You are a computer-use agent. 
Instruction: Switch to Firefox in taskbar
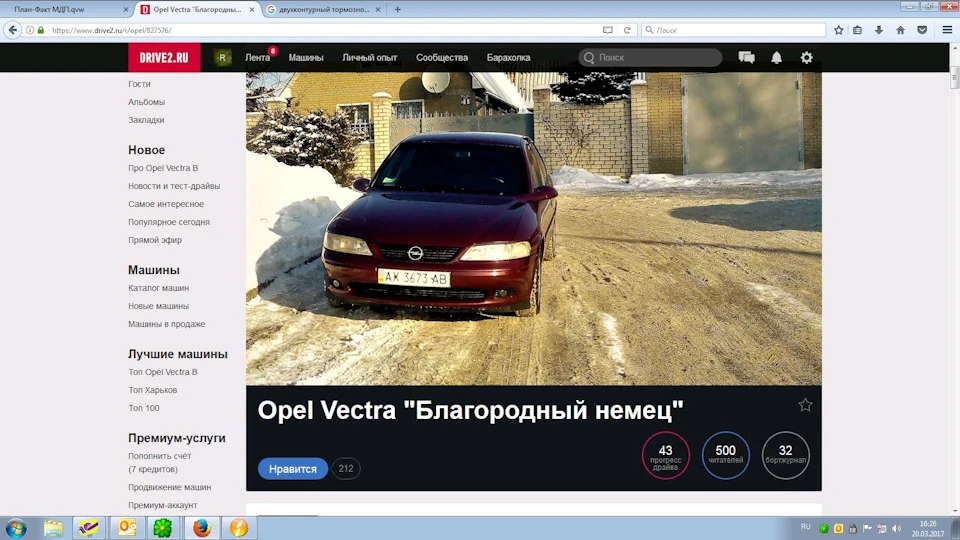click(201, 528)
